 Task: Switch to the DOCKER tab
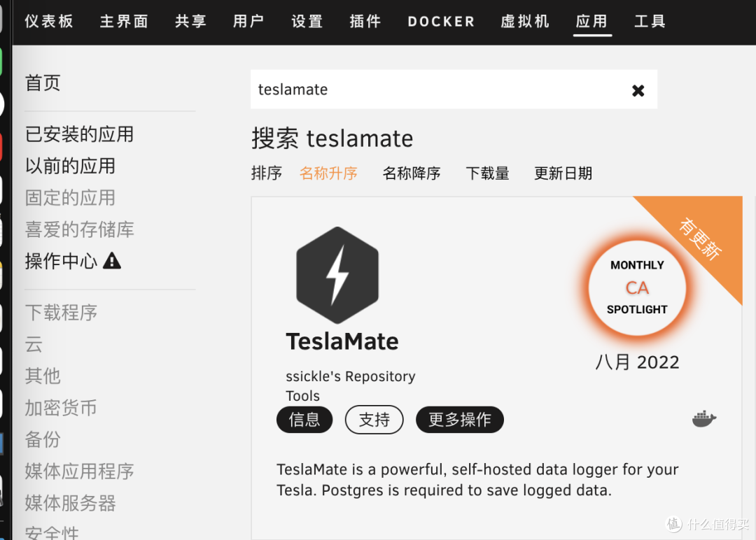(x=440, y=21)
